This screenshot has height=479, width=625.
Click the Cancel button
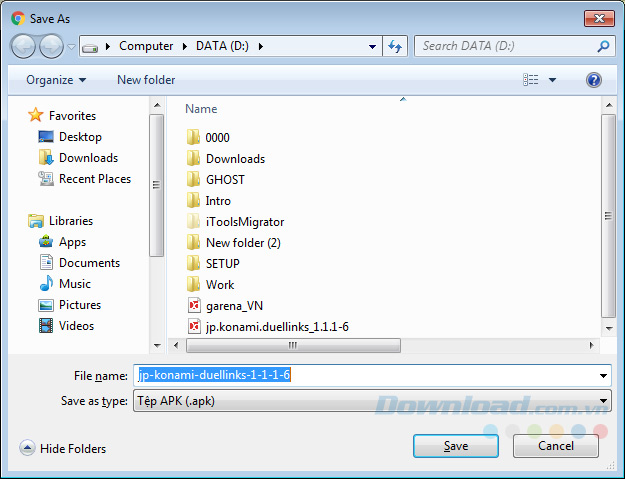pyautogui.click(x=556, y=446)
